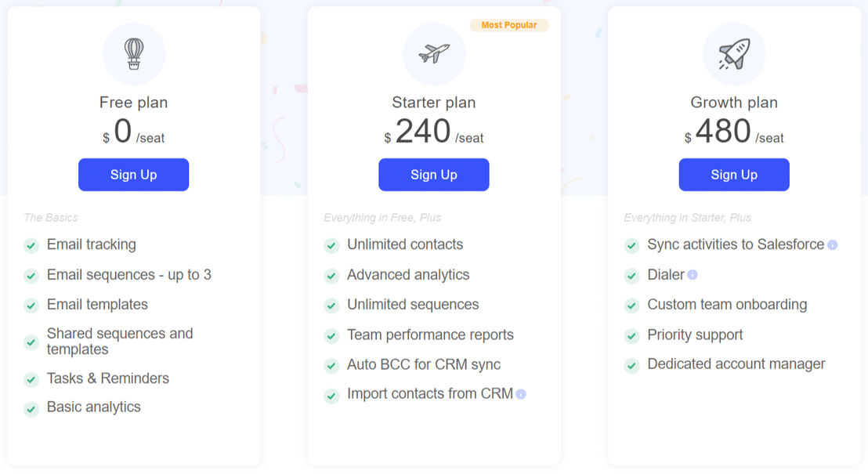The image size is (868, 474).
Task: Click the checkmark beside Import contacts from CRM
Action: (331, 396)
